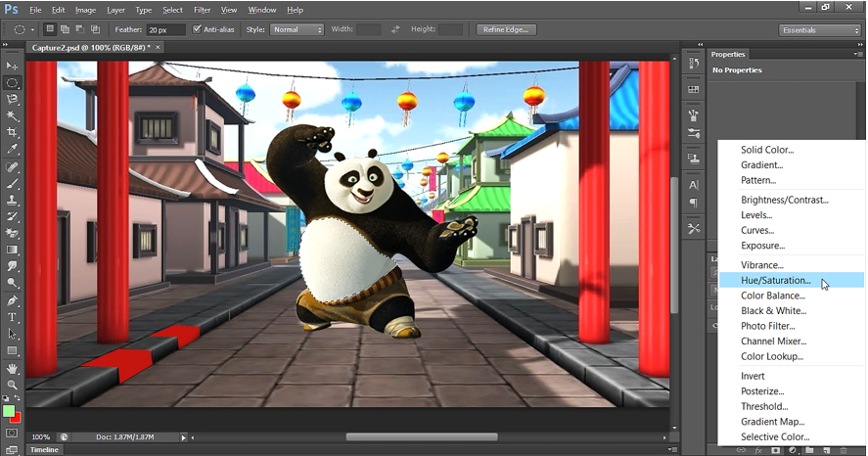The width and height of the screenshot is (868, 456).
Task: Open the Essentials workspace dropdown
Action: coord(820,30)
